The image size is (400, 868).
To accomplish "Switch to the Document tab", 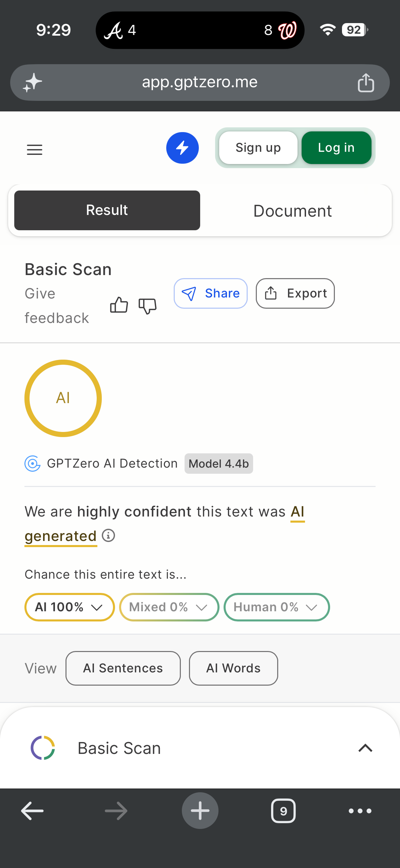I will coord(293,211).
